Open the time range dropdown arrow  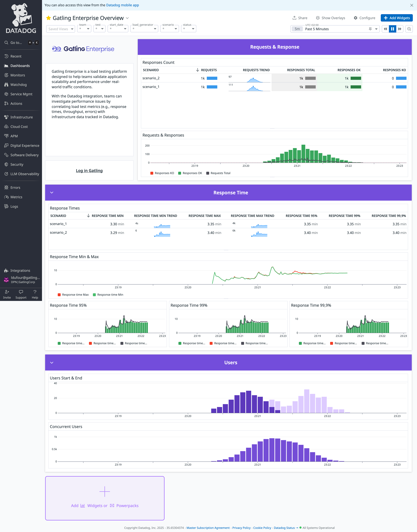pos(376,29)
